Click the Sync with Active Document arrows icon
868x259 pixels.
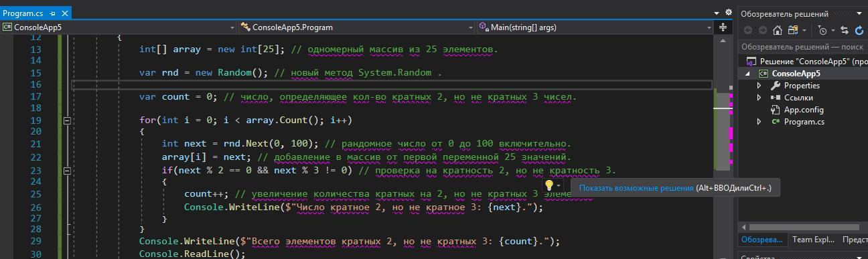844,30
